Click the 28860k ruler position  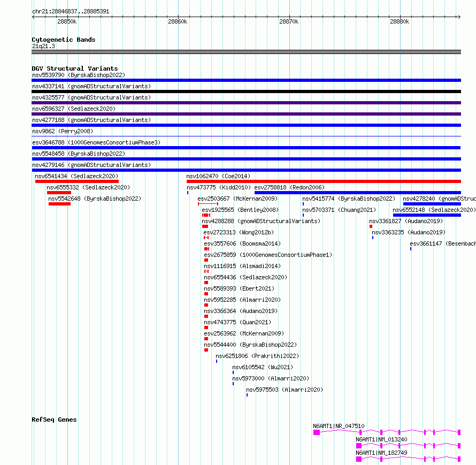[x=178, y=21]
